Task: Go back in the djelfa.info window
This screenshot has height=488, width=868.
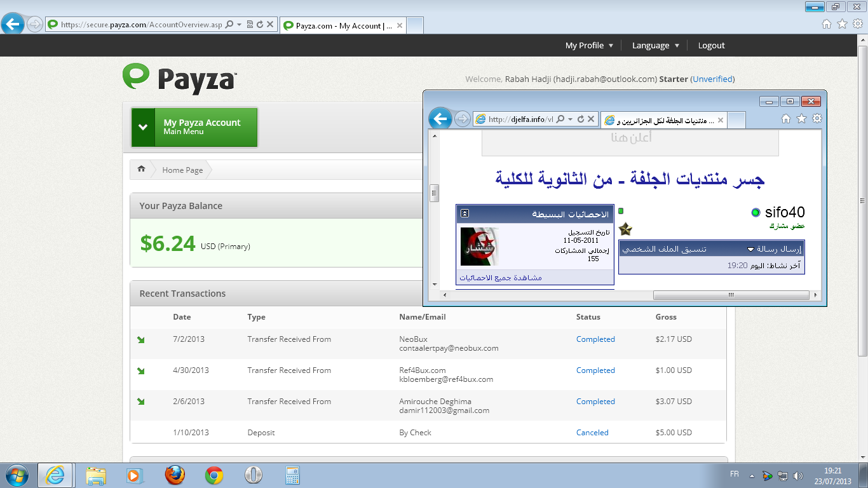Action: pos(440,119)
